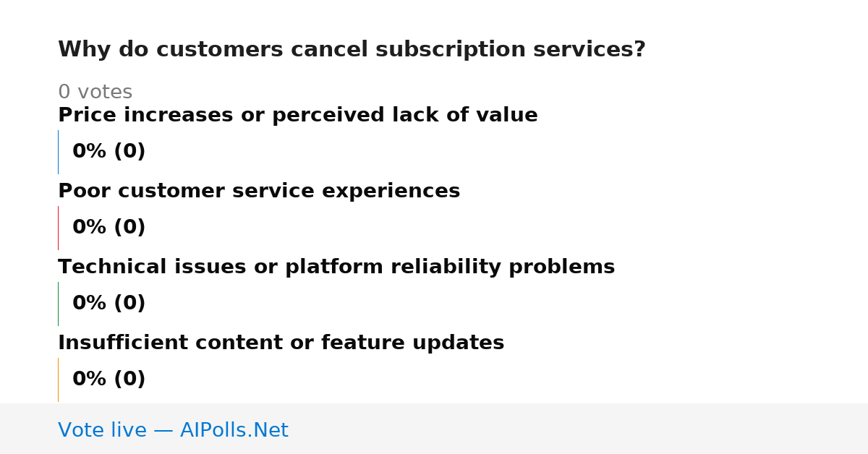The height and width of the screenshot is (454, 868).
Task: Click the poll title about subscription cancellations
Action: [x=352, y=50]
